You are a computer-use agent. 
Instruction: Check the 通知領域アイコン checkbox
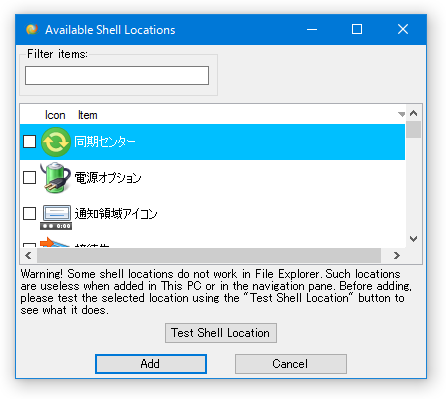point(29,214)
